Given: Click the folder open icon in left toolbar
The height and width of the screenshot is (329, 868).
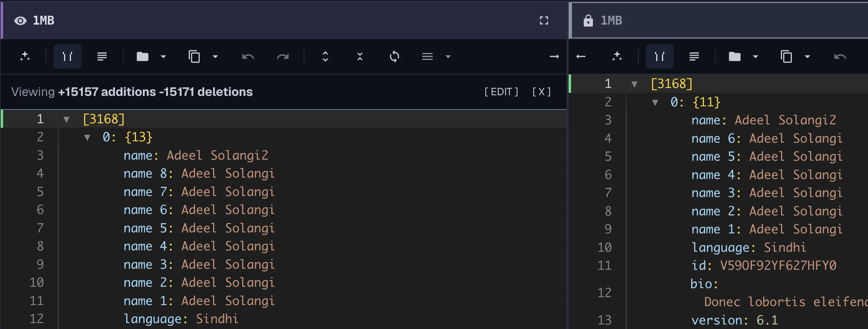Looking at the screenshot, I should (x=143, y=56).
